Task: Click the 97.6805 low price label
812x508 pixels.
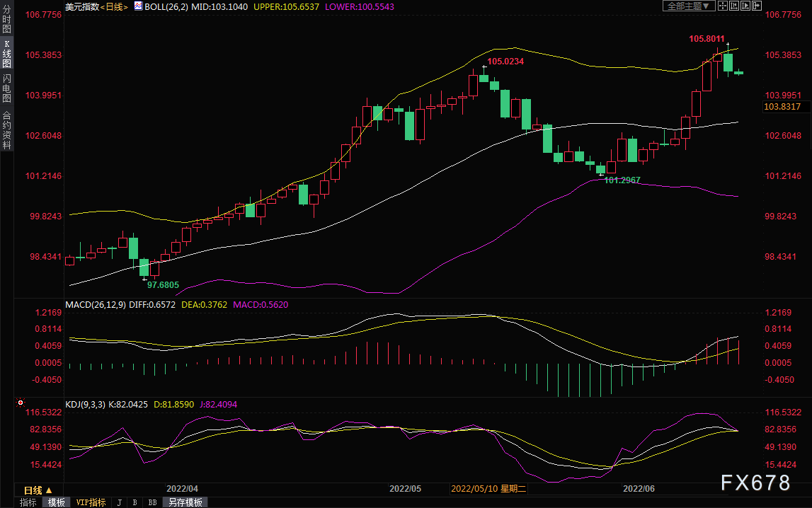Action: 163,285
